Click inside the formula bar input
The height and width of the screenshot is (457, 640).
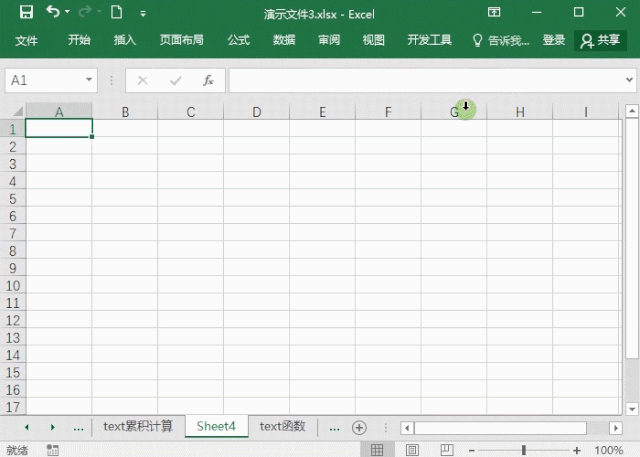pyautogui.click(x=427, y=80)
